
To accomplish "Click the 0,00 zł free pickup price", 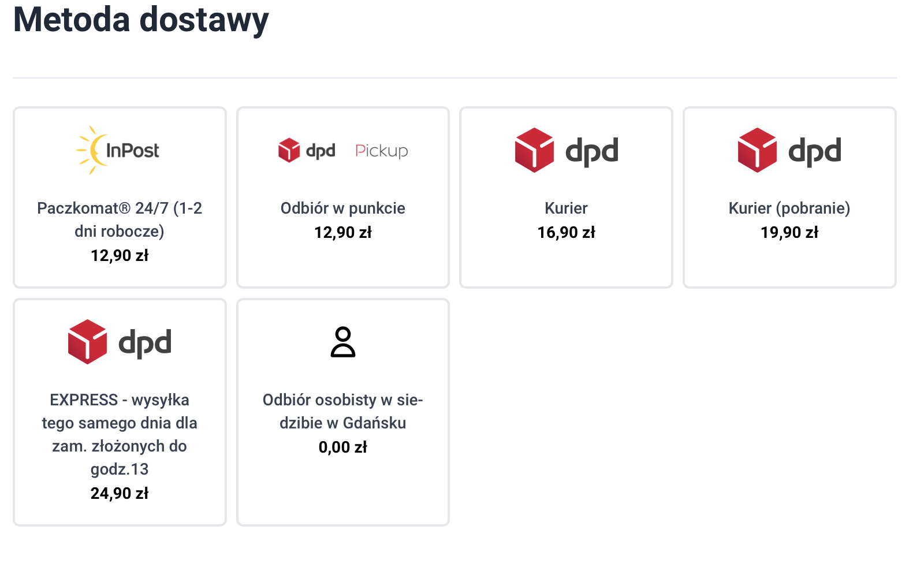I will click(342, 447).
